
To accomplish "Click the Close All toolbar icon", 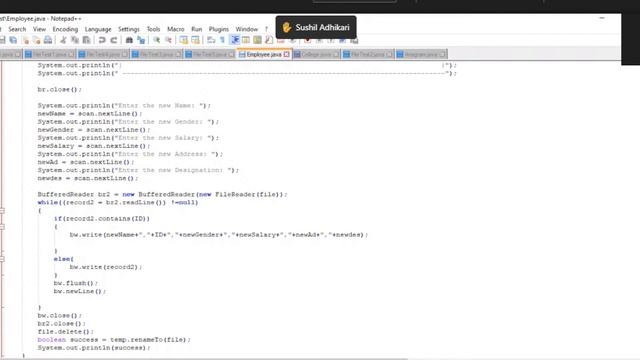I will [37, 40].
